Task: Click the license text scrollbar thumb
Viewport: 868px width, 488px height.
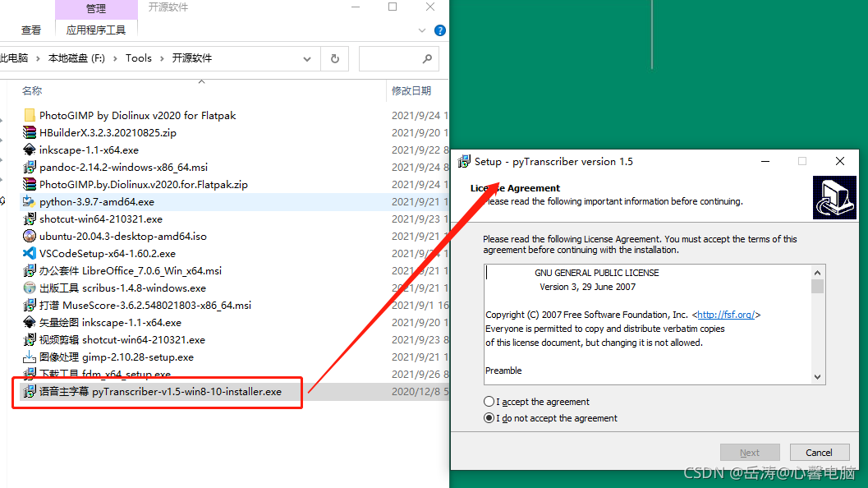Action: click(817, 287)
